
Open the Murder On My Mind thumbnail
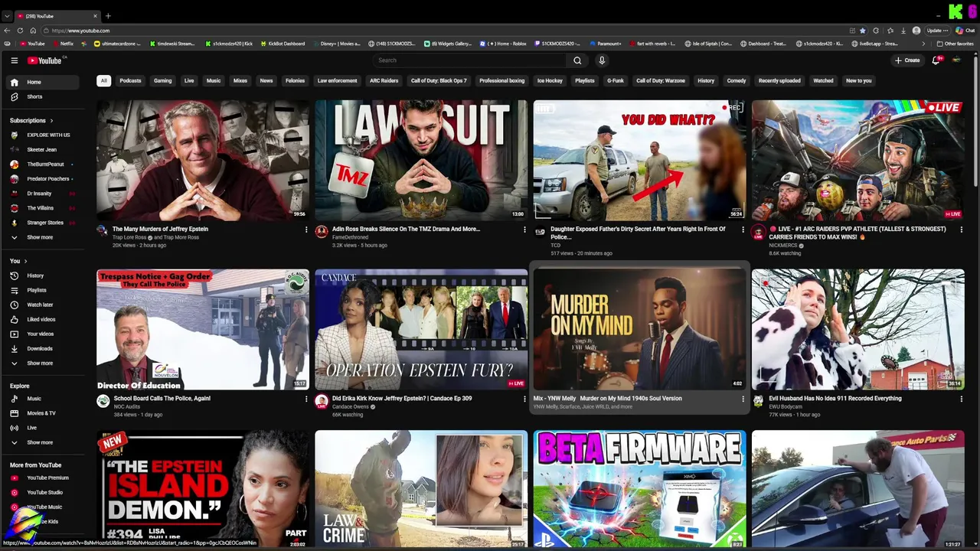pos(639,330)
